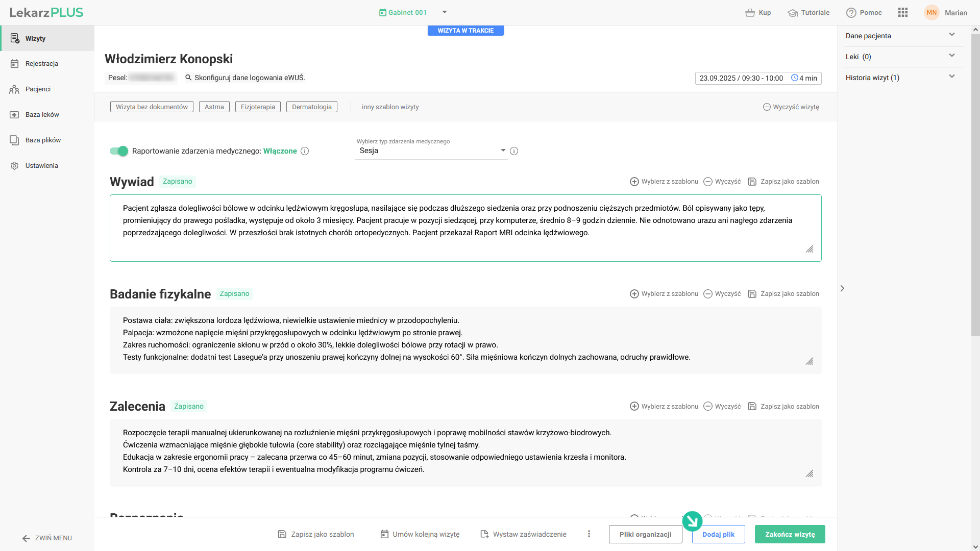Disable Raportowanie zdarzenia medycznego toggle
The height and width of the screenshot is (551, 980).
[119, 151]
